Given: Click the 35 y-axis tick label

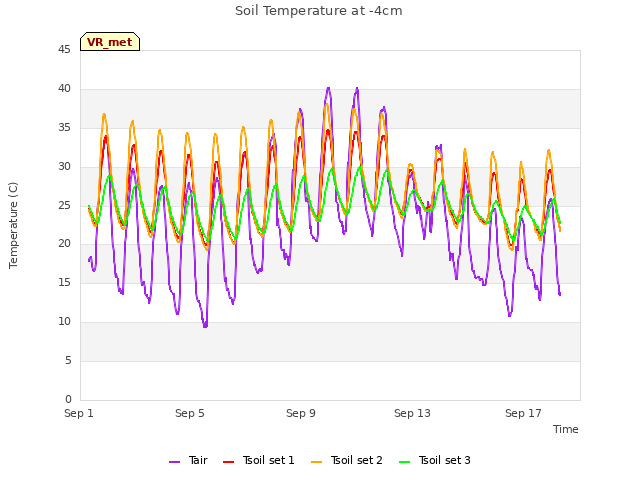Looking at the screenshot, I should [64, 128].
